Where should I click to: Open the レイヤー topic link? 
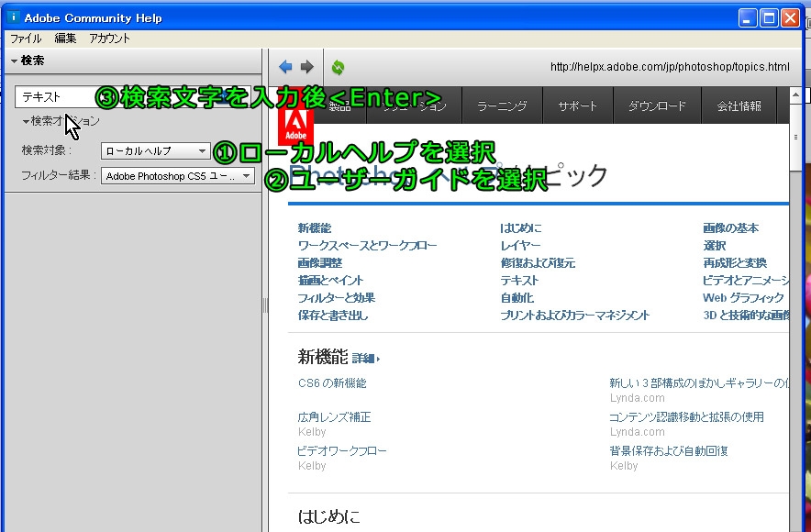(x=520, y=246)
